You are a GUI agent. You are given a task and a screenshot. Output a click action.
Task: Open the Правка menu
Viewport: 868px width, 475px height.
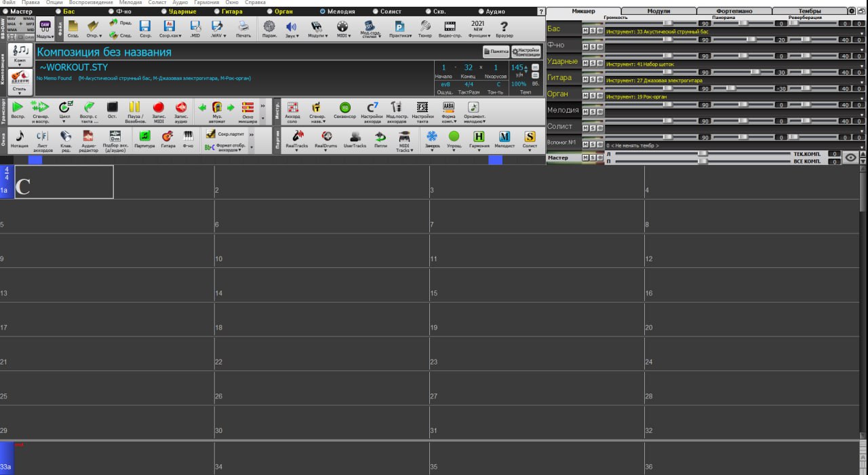pyautogui.click(x=31, y=3)
